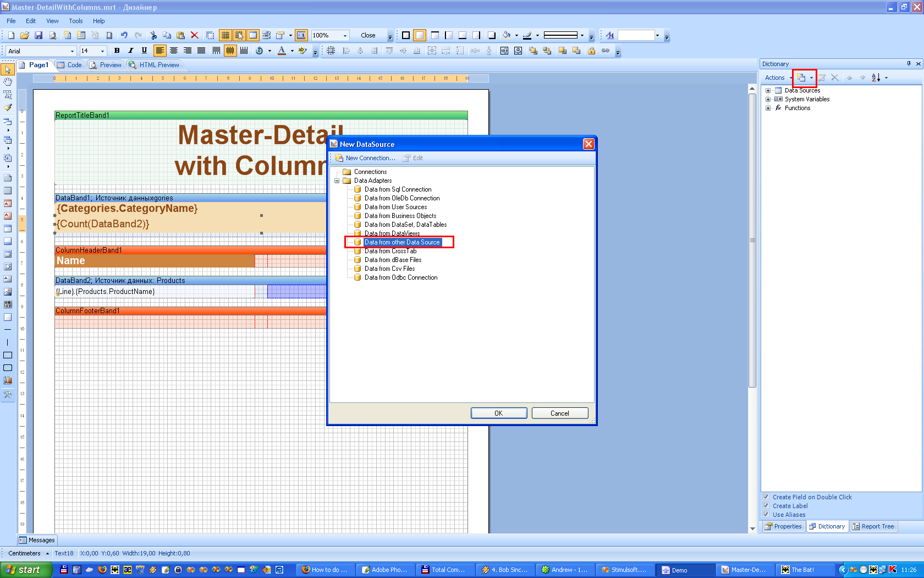
Task: Toggle the Use Aliases checkbox
Action: click(x=766, y=514)
